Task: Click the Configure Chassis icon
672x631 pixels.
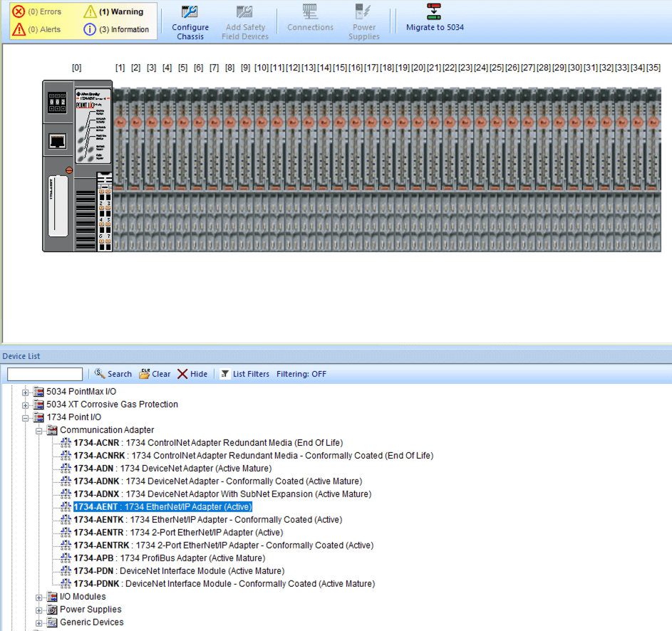Action: click(190, 13)
